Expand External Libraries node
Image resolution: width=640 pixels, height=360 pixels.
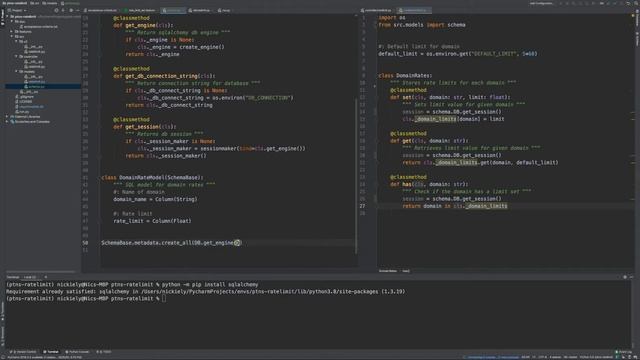[x=7, y=117]
